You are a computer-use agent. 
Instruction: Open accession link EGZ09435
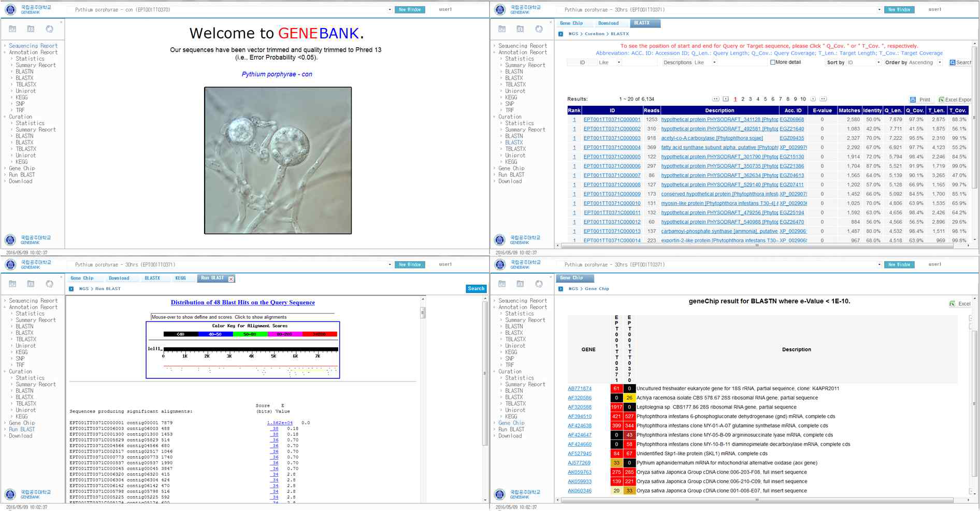[x=791, y=138]
